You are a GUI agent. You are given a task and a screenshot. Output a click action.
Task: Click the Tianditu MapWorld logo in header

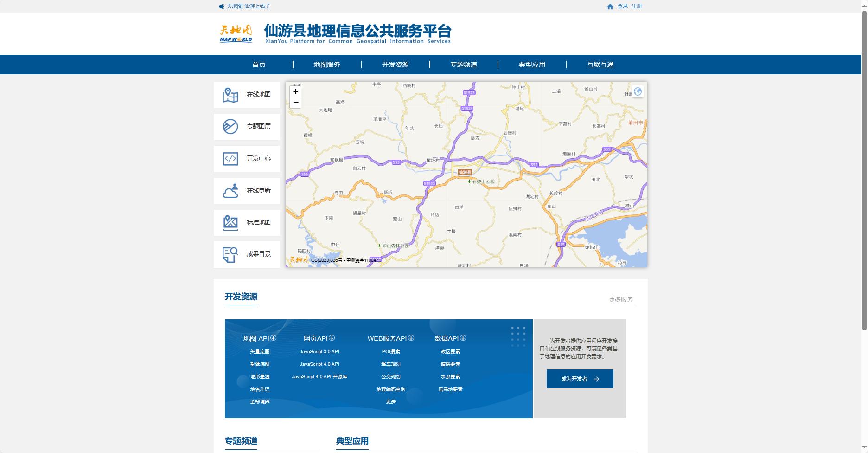coord(236,33)
